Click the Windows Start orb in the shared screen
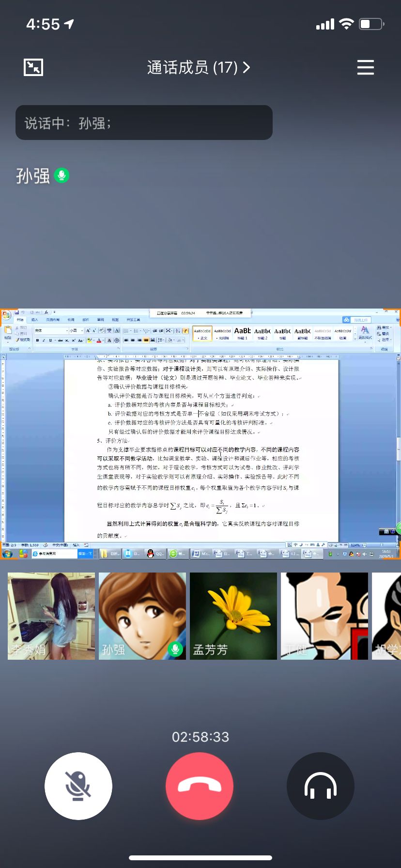Image resolution: width=401 pixels, height=868 pixels. 7,554
